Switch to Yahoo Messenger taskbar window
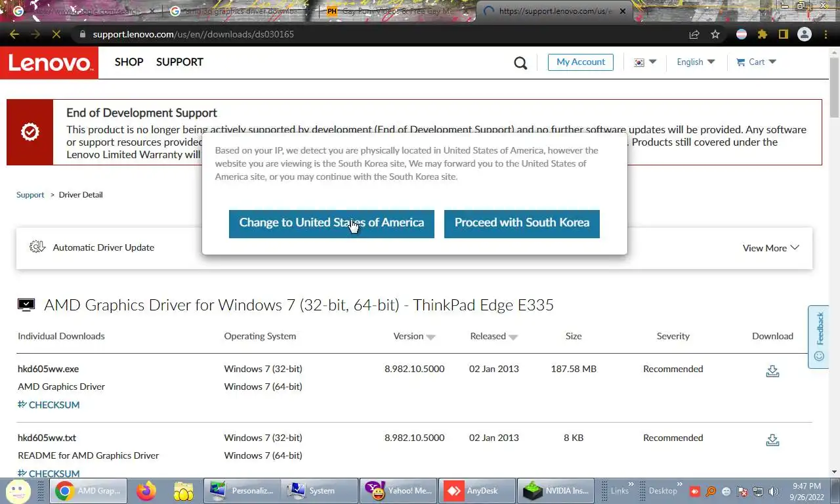The width and height of the screenshot is (840, 504). tap(398, 490)
